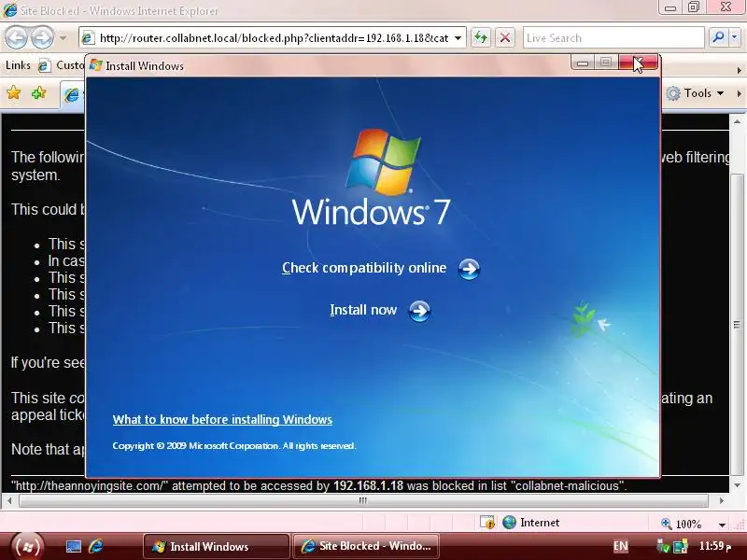Expand the address bar history dropdown arrow
The height and width of the screenshot is (560, 747).
point(458,38)
